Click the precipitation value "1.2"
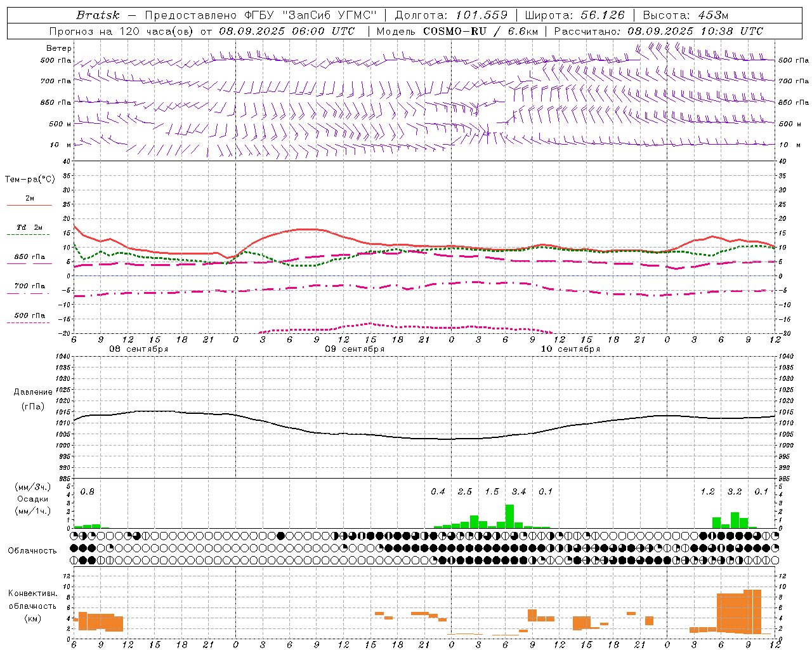 point(708,492)
